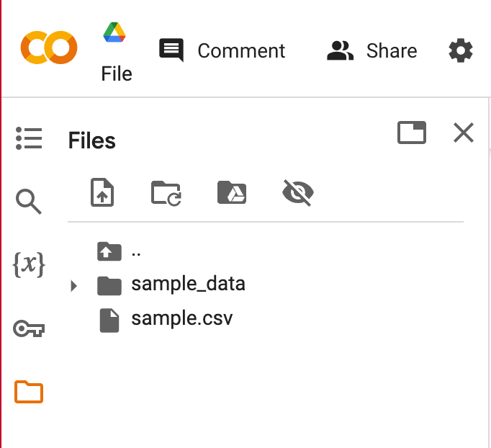Upload a file to session storage
Viewport: 491px width, 448px height.
click(x=103, y=193)
